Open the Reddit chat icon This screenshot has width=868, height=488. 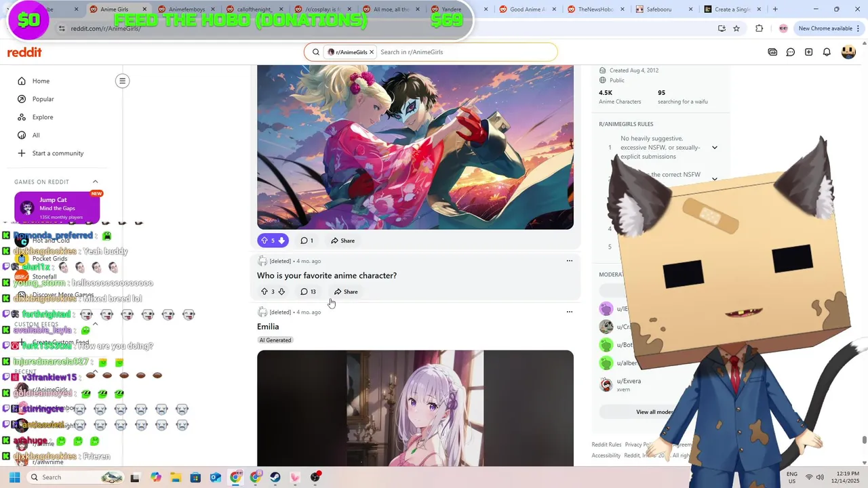coord(791,52)
